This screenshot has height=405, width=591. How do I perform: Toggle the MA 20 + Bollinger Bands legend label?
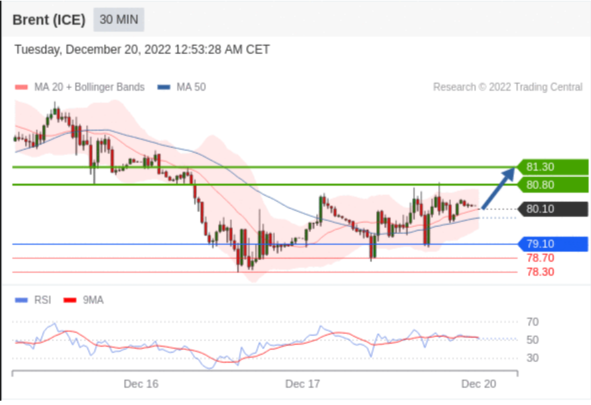89,87
